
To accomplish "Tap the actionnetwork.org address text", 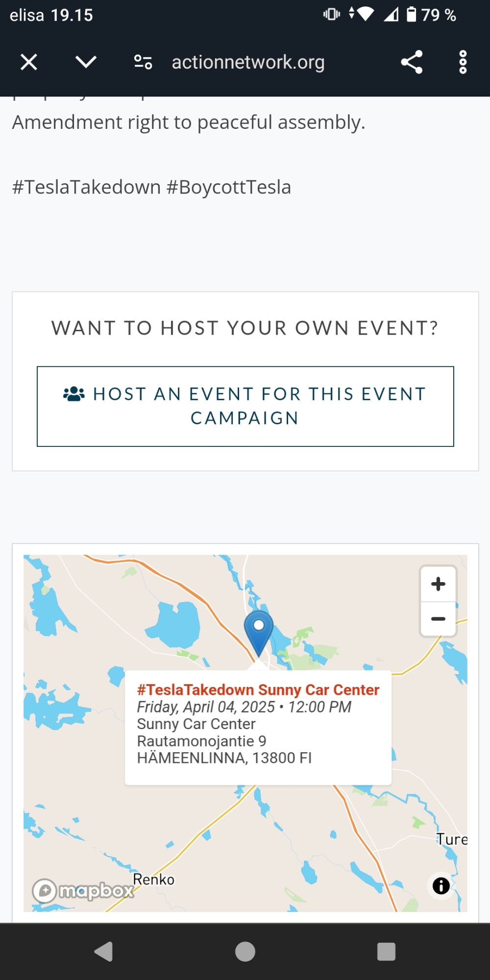I will [248, 62].
